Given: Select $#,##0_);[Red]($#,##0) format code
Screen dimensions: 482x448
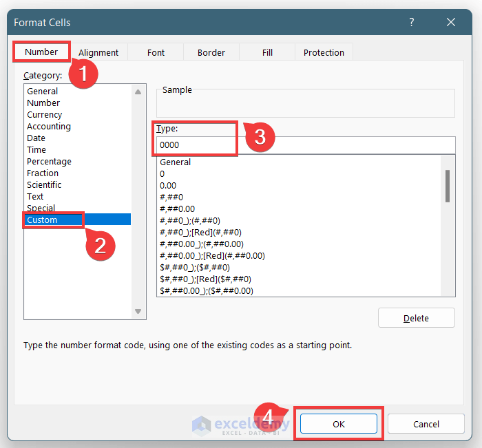Looking at the screenshot, I should [299, 279].
